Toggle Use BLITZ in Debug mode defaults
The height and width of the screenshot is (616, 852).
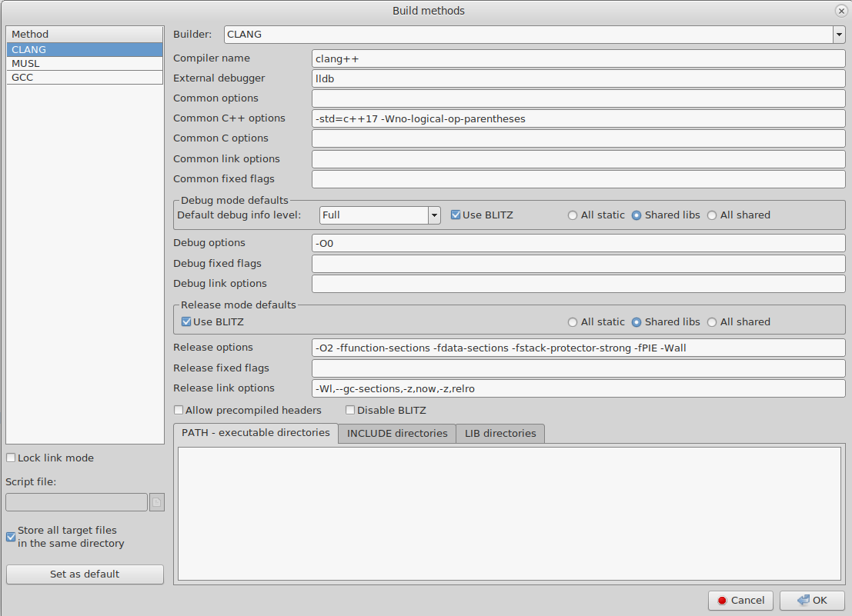tap(456, 215)
